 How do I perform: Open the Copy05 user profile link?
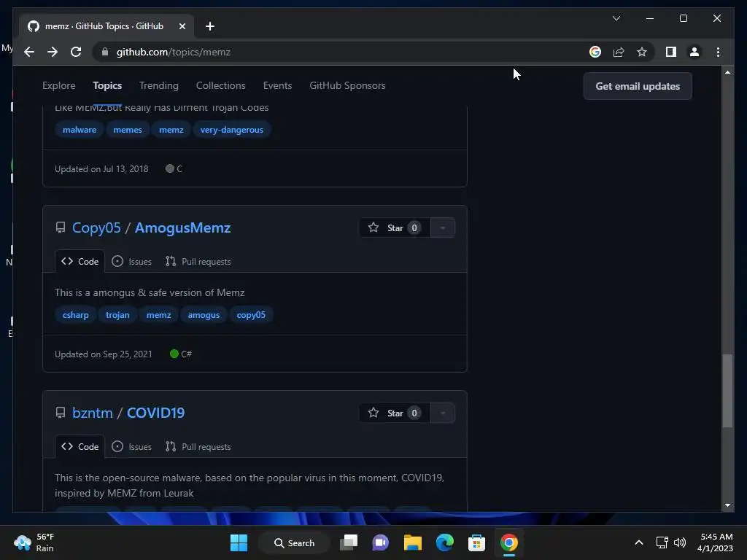coord(96,227)
